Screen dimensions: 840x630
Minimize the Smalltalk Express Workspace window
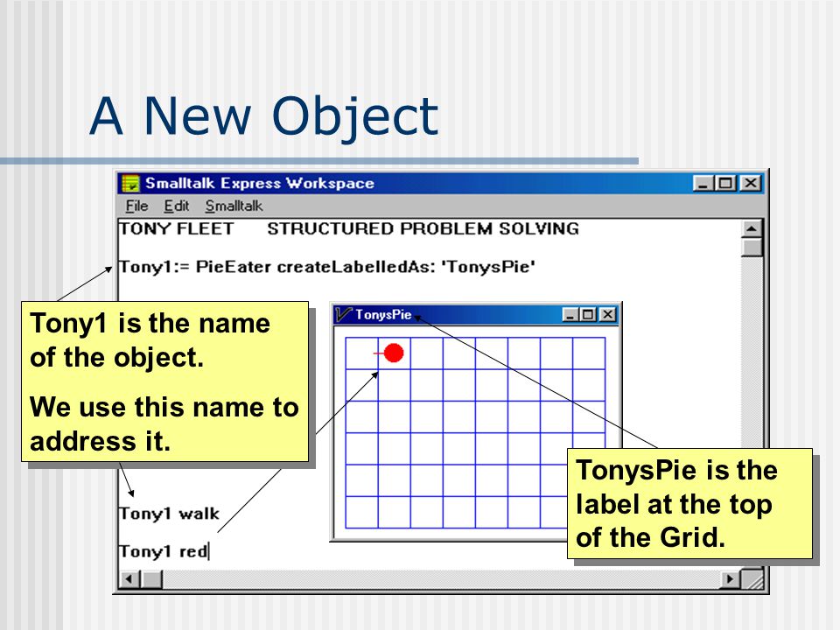point(703,183)
